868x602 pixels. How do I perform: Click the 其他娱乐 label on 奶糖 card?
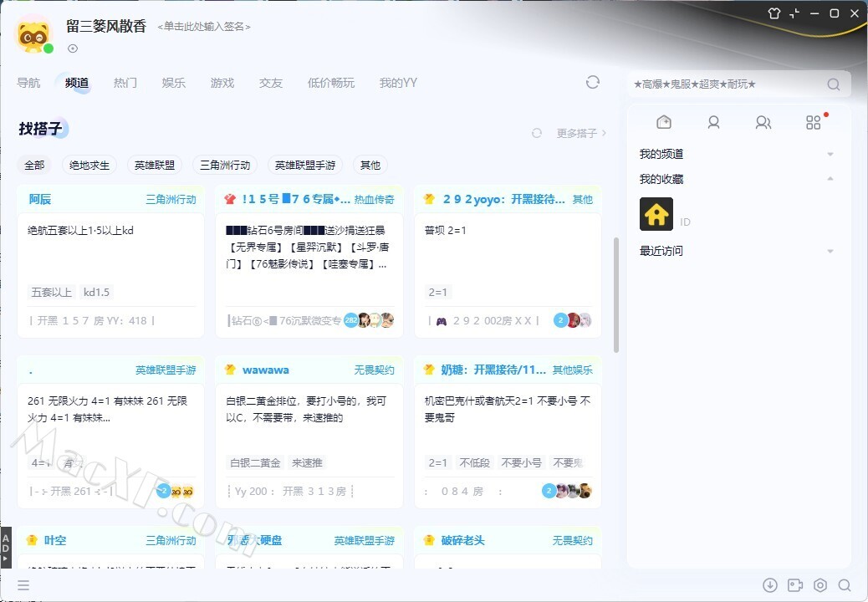pyautogui.click(x=572, y=370)
